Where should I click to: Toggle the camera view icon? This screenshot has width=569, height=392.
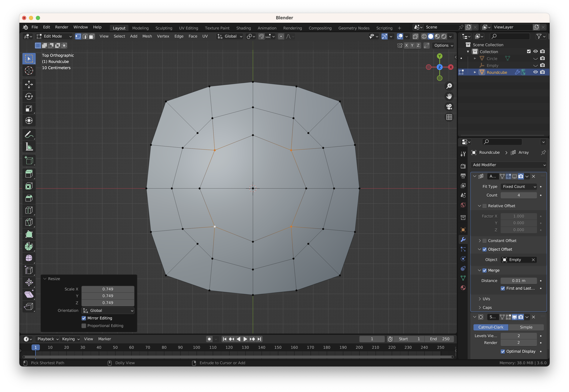point(449,107)
